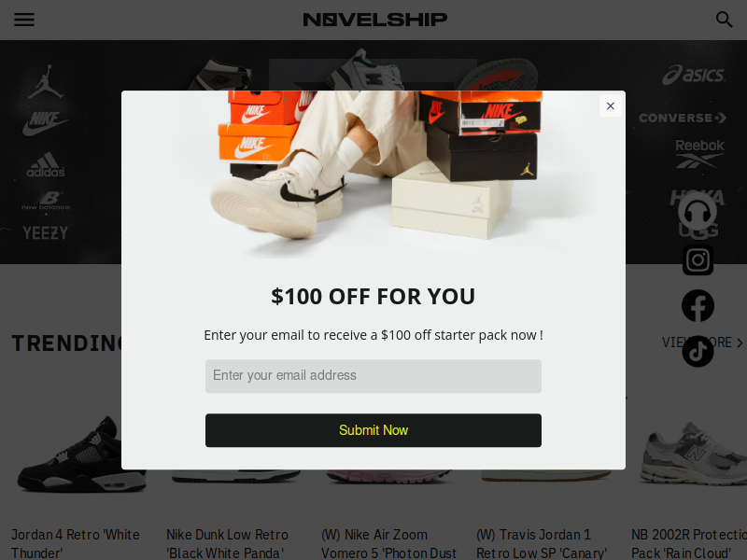Screen dimensions: 747x560
Task: Open the Instagram social icon
Action: pyautogui.click(x=698, y=260)
